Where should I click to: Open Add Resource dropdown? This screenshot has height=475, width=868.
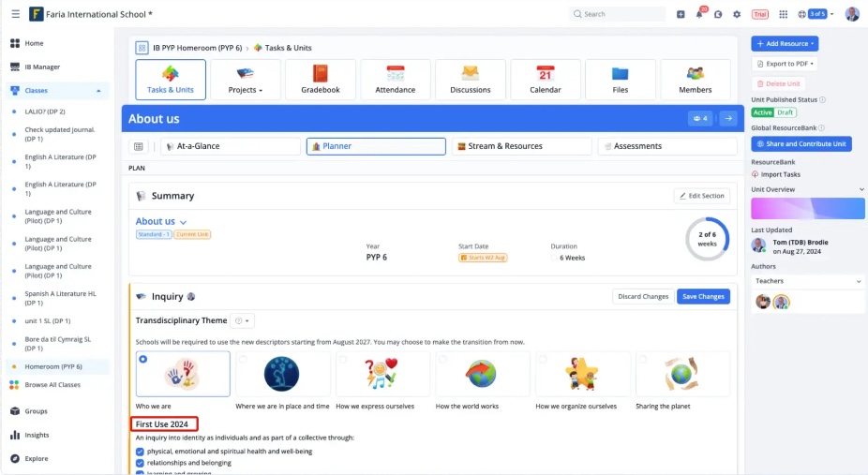pos(785,44)
